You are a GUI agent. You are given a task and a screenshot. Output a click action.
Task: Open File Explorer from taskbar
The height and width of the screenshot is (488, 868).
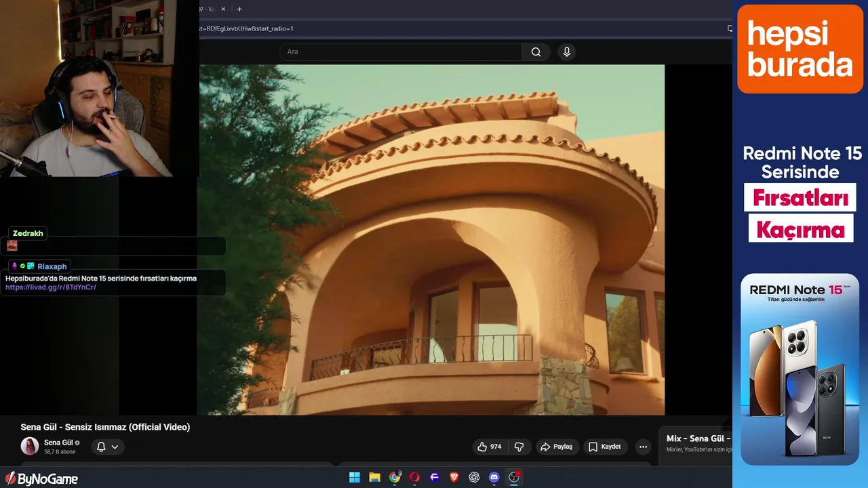point(374,477)
